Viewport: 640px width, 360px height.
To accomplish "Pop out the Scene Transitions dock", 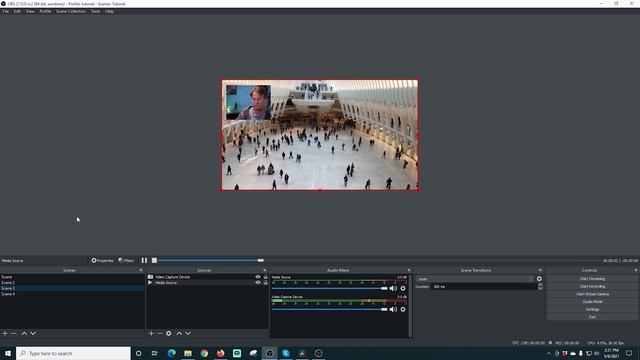I will 540,270.
